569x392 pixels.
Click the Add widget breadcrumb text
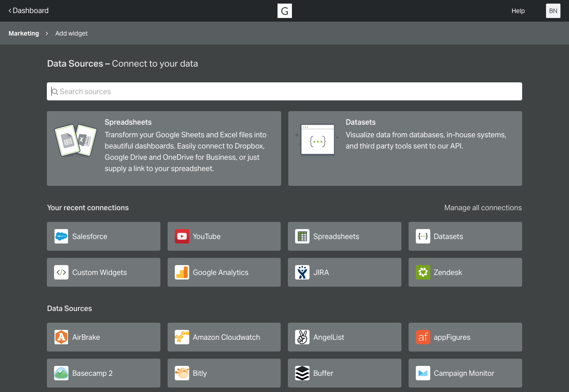point(72,33)
